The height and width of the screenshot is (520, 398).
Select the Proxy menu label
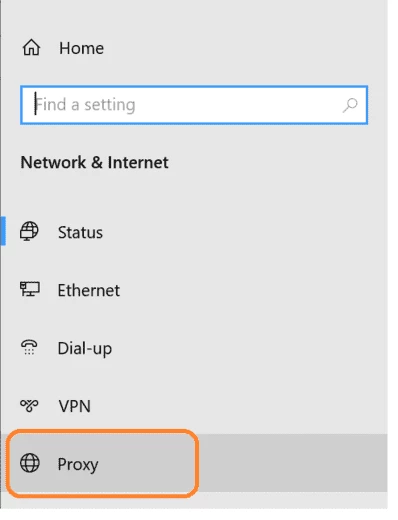click(78, 465)
